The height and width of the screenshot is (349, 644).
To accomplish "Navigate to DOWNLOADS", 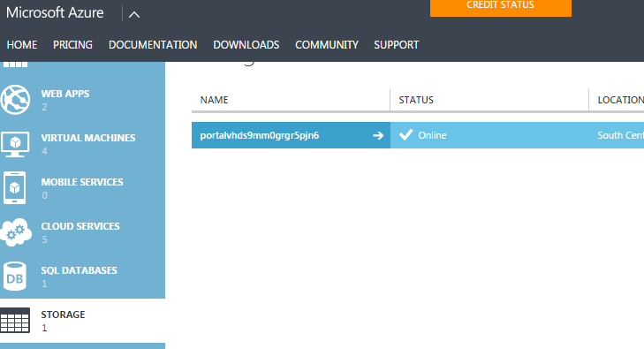I will tap(246, 45).
